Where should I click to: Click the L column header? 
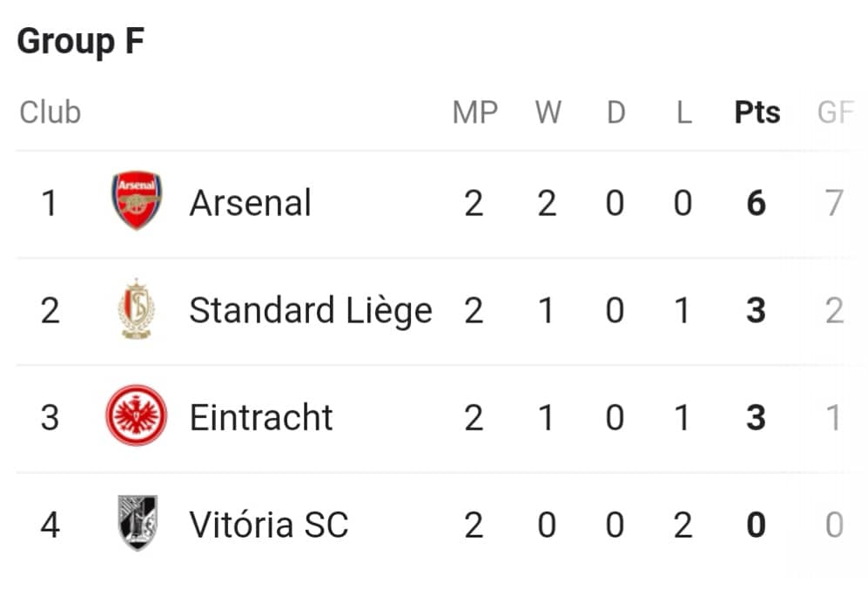click(684, 112)
